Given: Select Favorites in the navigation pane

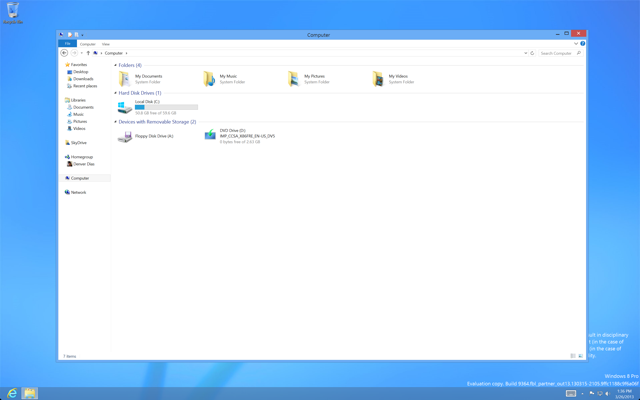Looking at the screenshot, I should coord(76,64).
